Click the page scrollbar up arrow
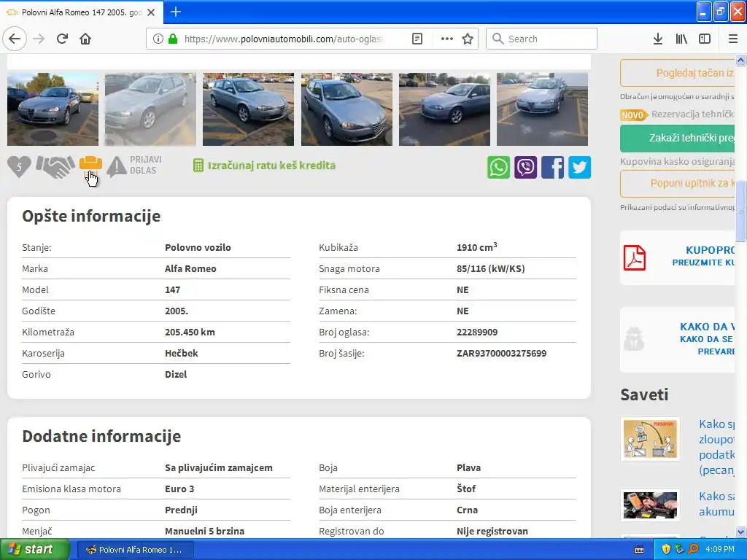The height and width of the screenshot is (560, 747). pos(740,60)
